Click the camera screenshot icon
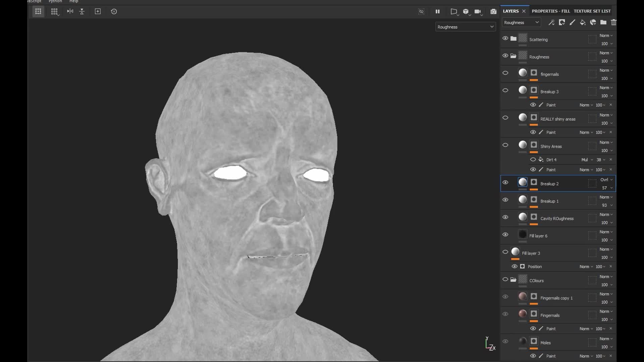The image size is (644, 362). coord(493,12)
